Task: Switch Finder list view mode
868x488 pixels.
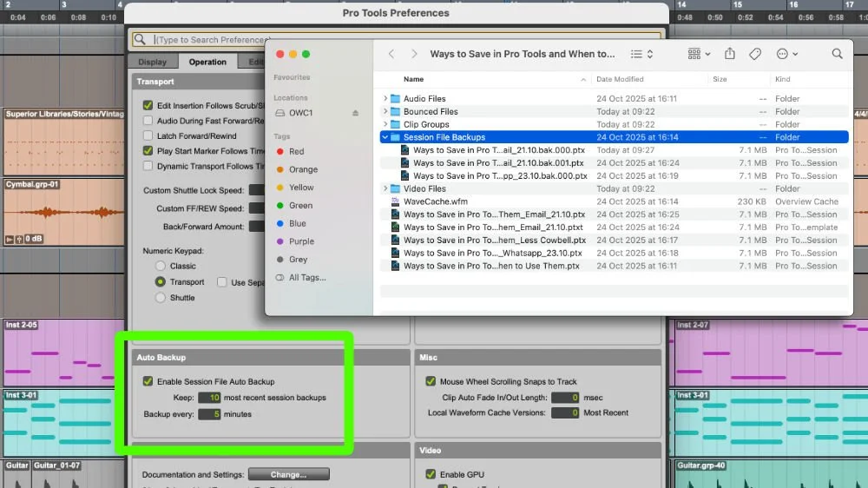Action: coord(641,54)
